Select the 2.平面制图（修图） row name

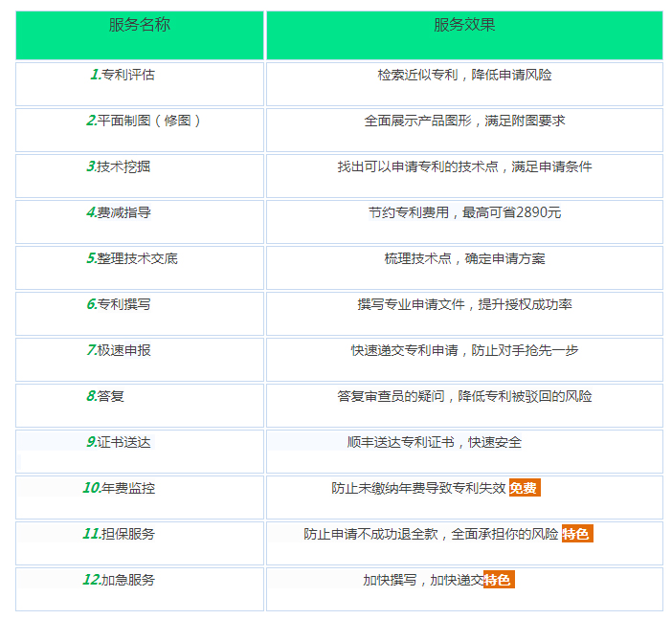[x=144, y=121]
